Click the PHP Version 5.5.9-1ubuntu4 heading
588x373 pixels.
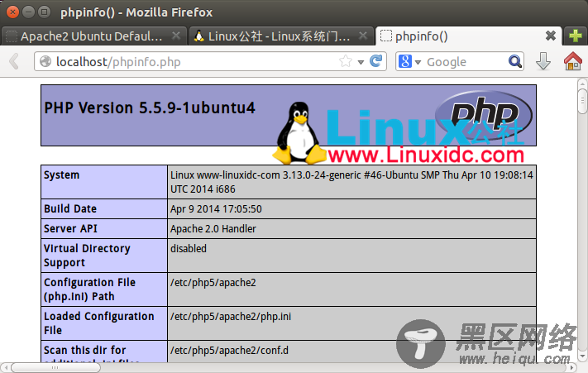[x=150, y=108]
